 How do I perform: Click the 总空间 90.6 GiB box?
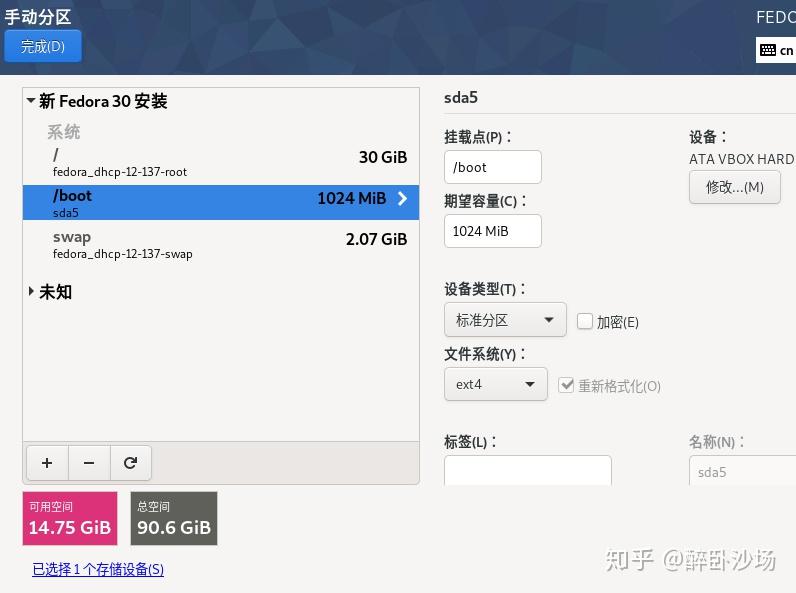point(174,518)
